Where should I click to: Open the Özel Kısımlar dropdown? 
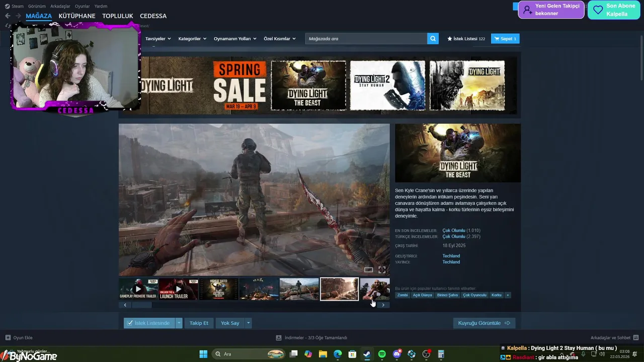point(280,39)
